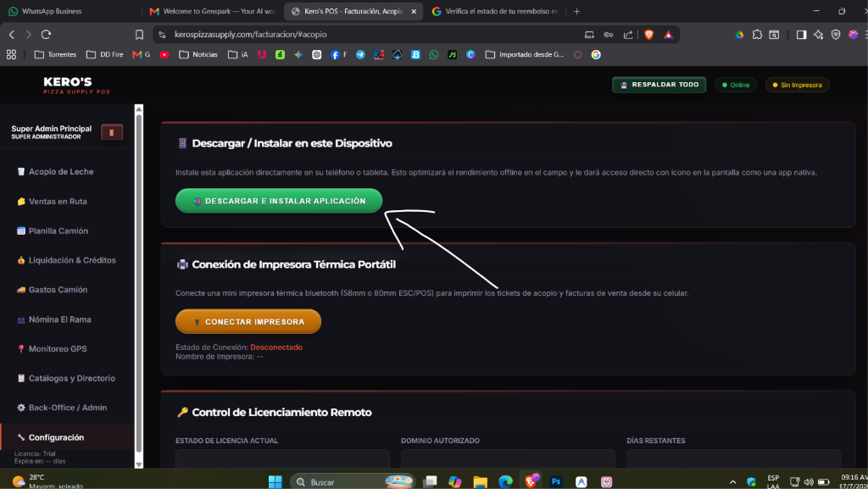Click the bookmark page icon
Viewport: 868px width, 489px height.
[139, 34]
